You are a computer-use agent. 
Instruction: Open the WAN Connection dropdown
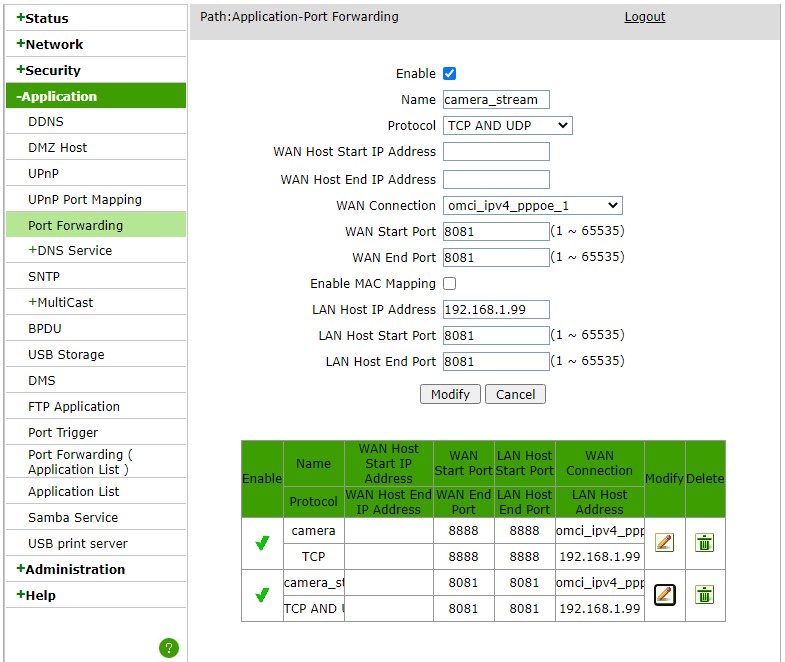click(533, 205)
